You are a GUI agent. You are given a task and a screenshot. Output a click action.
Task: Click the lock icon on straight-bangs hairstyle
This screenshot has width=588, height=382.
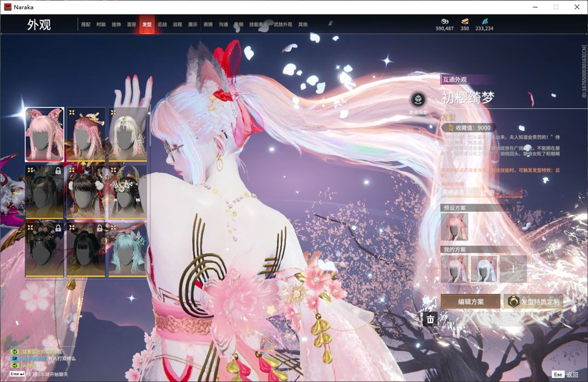coord(100,228)
